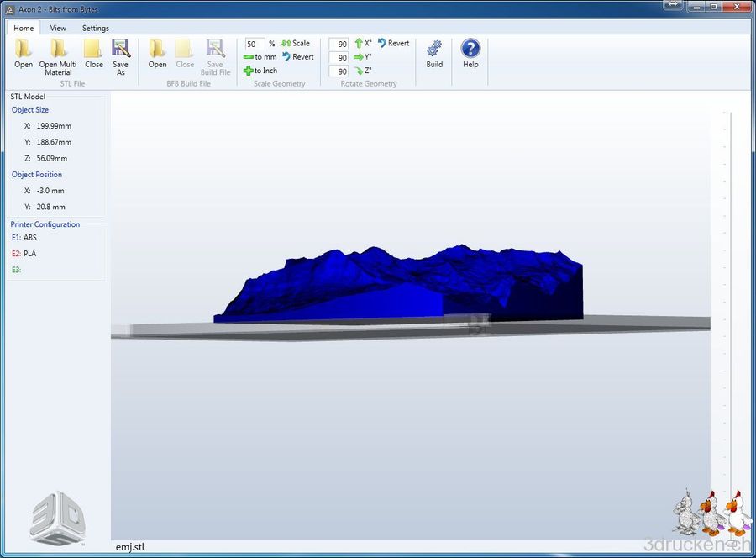
Task: Rotate model around the Y axis
Action: click(363, 57)
